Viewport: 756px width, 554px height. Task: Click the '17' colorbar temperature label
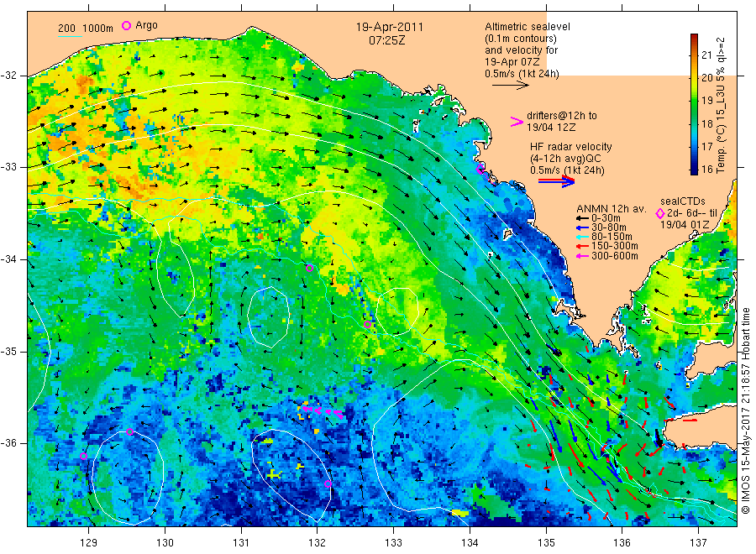pyautogui.click(x=706, y=146)
